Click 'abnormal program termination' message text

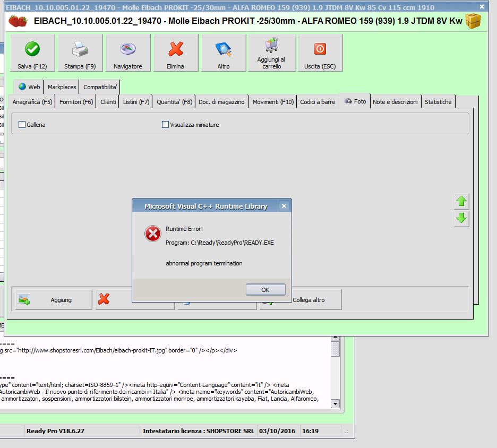coord(204,263)
